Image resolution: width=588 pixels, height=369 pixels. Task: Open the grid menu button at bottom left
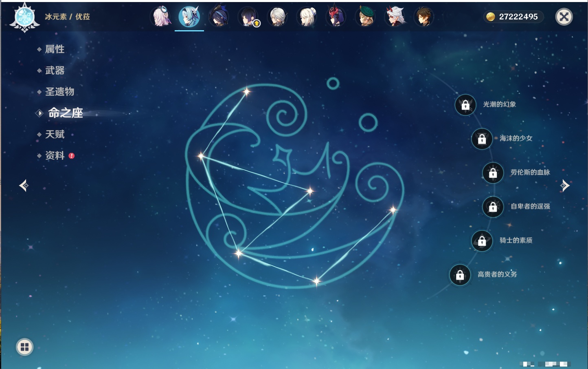pyautogui.click(x=24, y=347)
